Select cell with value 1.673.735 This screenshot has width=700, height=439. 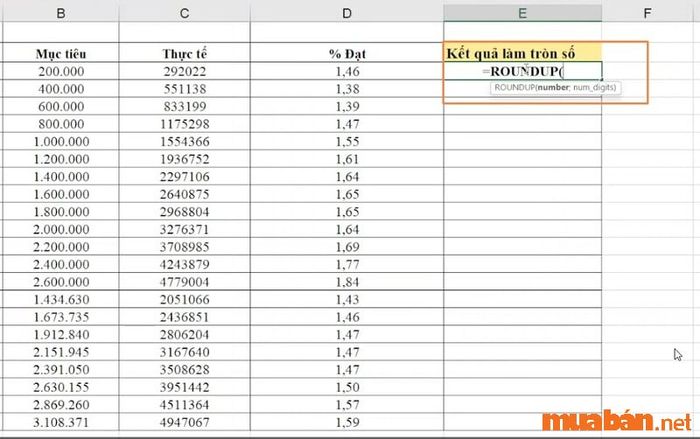point(61,317)
